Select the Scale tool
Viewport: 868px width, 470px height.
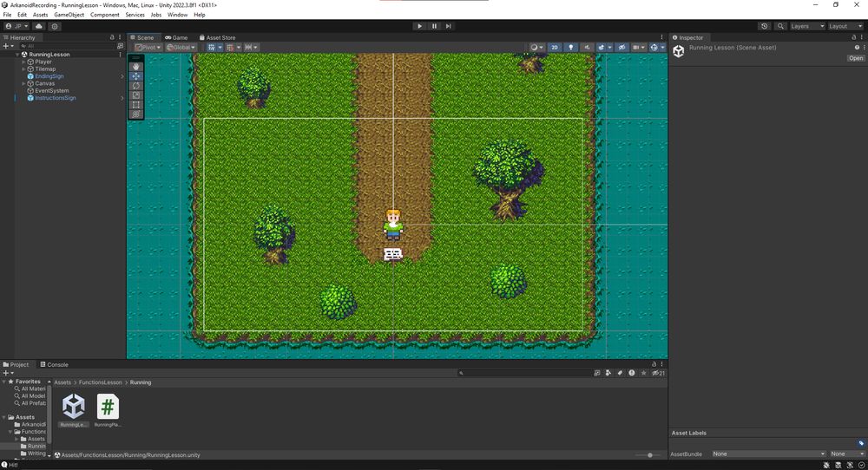[135, 95]
